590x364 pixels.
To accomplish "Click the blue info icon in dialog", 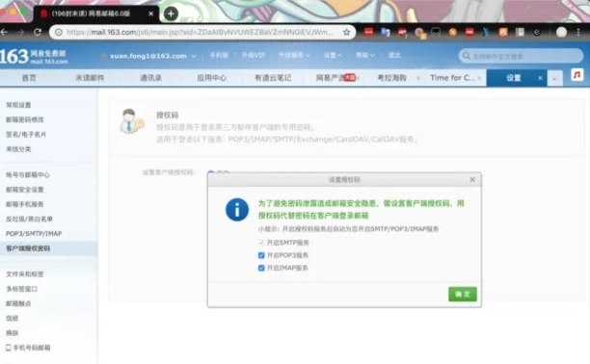I will pos(237,210).
